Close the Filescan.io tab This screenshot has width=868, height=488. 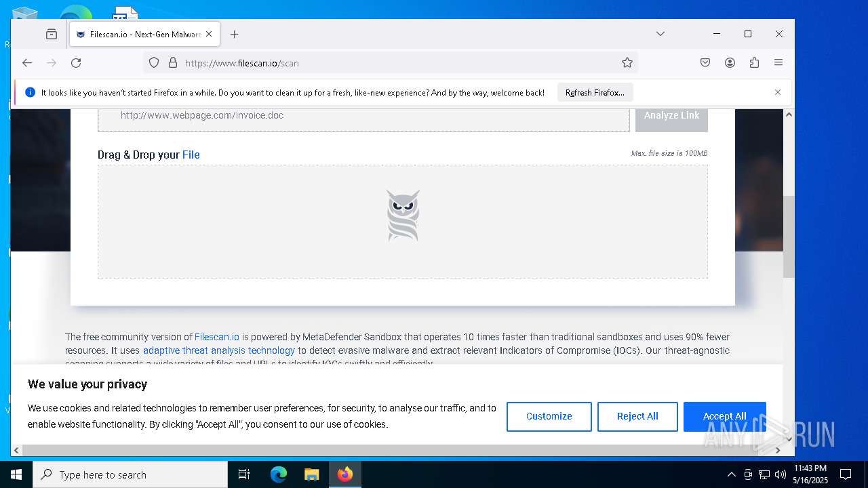(209, 34)
